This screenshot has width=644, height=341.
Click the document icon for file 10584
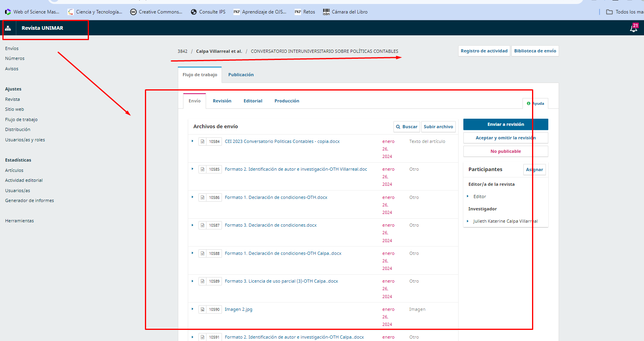202,142
